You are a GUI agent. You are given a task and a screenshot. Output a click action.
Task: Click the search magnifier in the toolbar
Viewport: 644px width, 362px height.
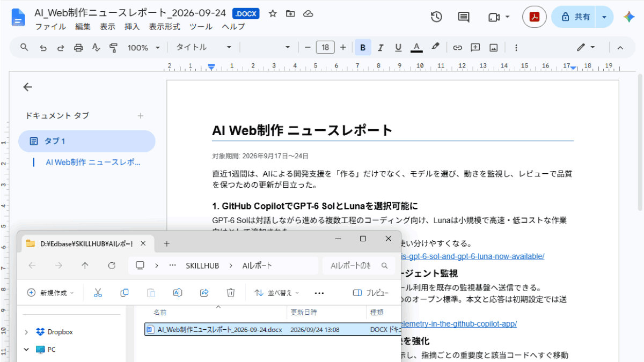[24, 47]
